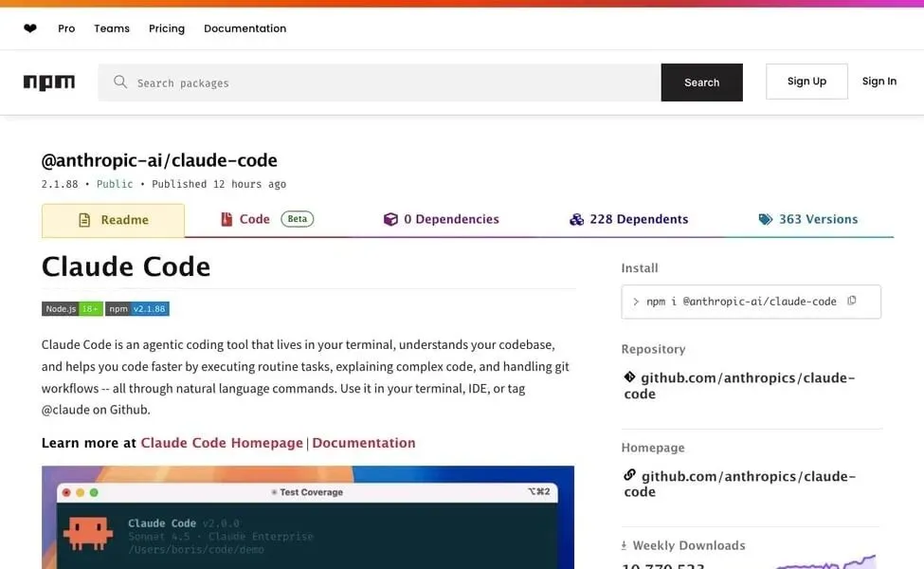
Task: Open the Homepage github.com/anthropics/claude-code link
Action: [x=739, y=484]
